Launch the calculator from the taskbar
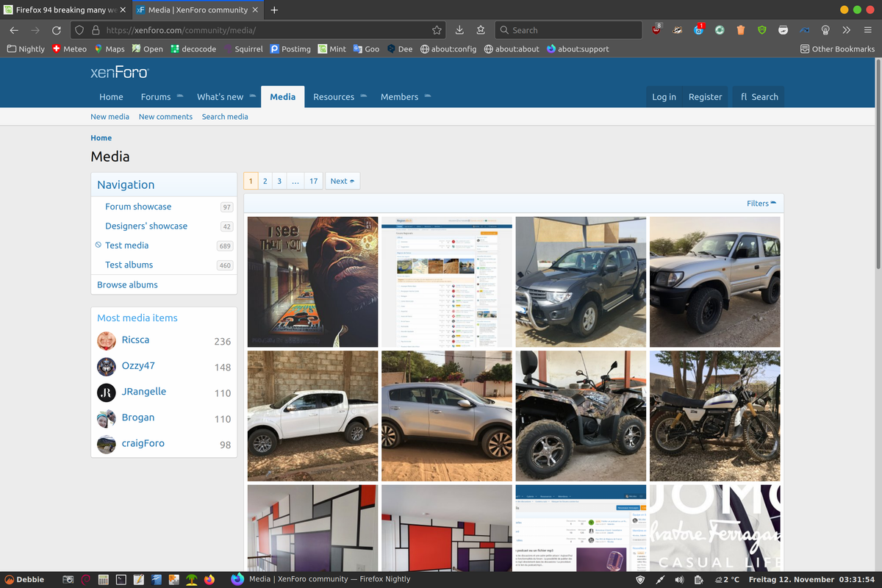Screen dimensions: 882x588 [x=104, y=579]
